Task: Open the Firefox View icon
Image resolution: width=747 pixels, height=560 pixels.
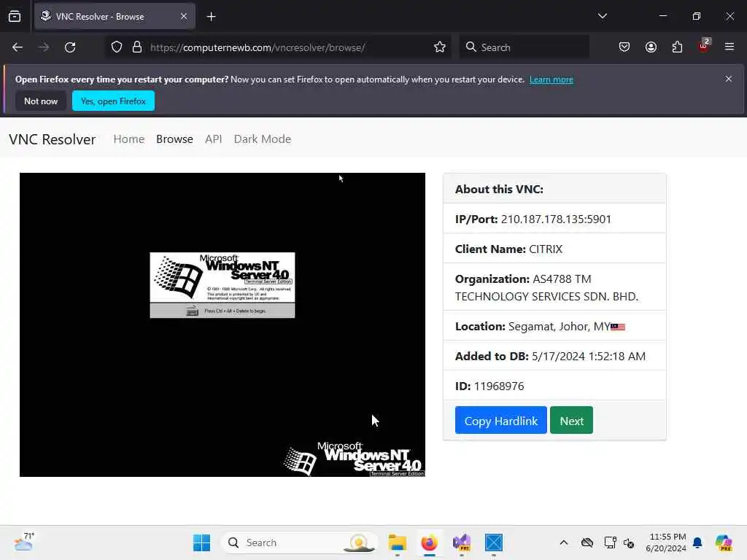Action: pos(15,16)
